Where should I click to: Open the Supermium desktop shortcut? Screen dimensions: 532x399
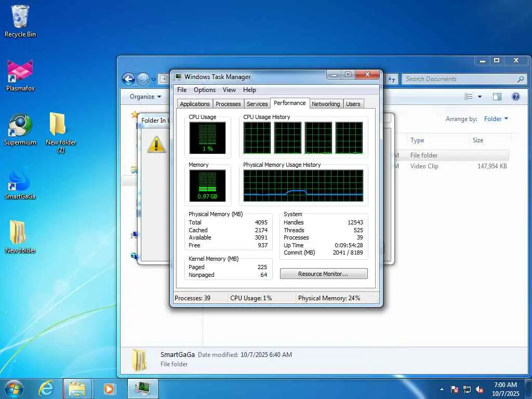[20, 129]
